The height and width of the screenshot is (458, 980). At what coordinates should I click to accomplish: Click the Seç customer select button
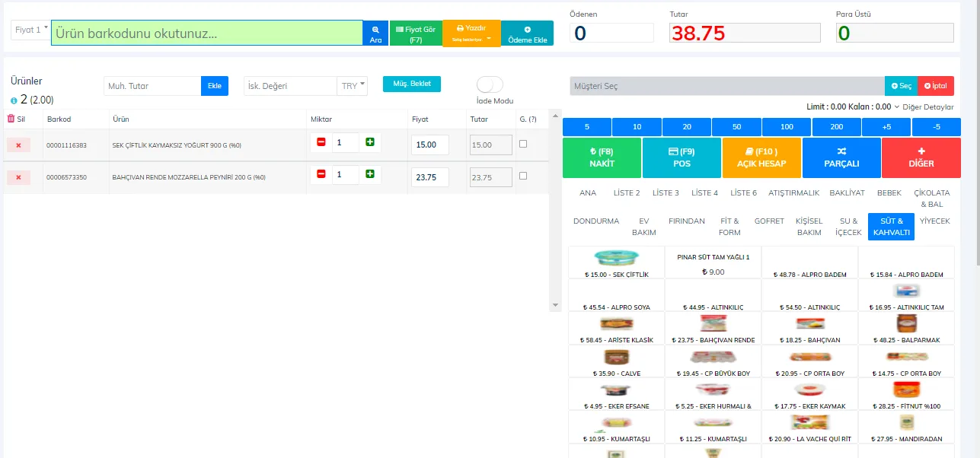(x=901, y=86)
